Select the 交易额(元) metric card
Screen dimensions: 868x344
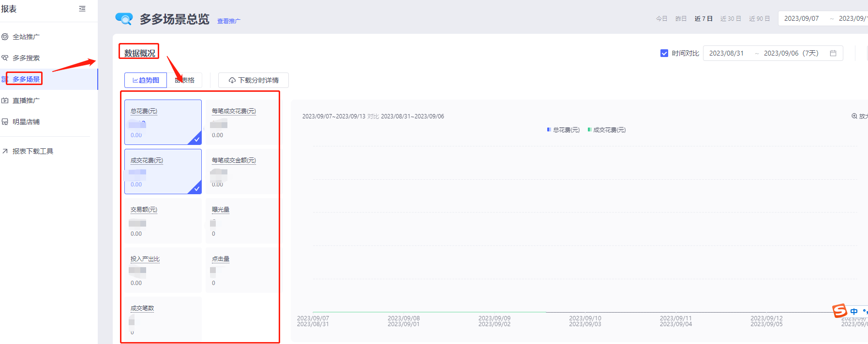[163, 221]
